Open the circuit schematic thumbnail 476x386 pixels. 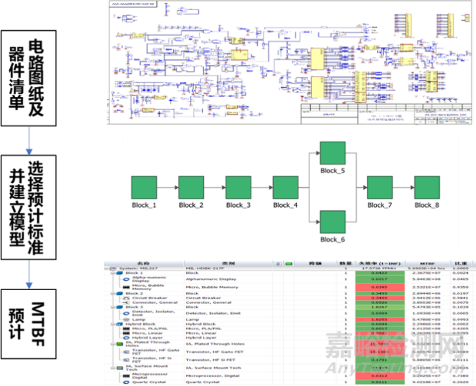coord(290,62)
